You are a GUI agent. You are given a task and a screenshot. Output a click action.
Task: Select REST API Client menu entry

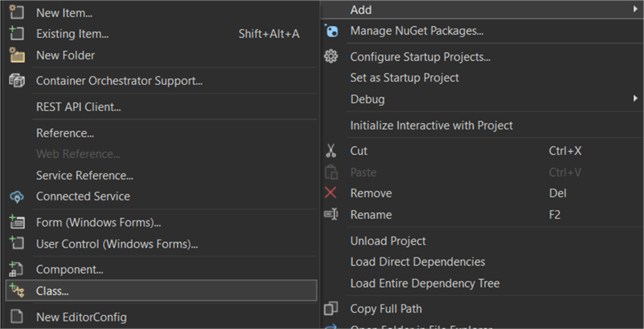coord(78,107)
